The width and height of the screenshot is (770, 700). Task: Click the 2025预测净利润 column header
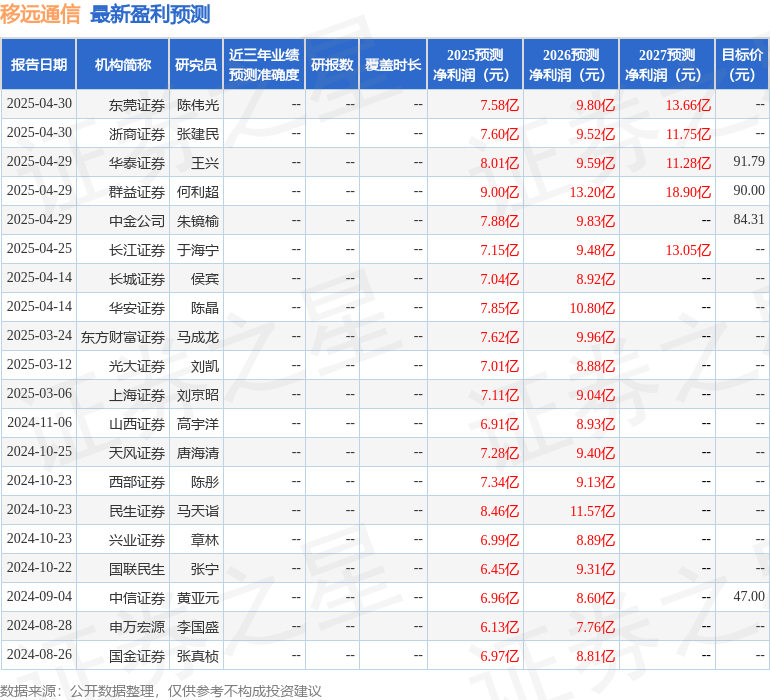475,65
